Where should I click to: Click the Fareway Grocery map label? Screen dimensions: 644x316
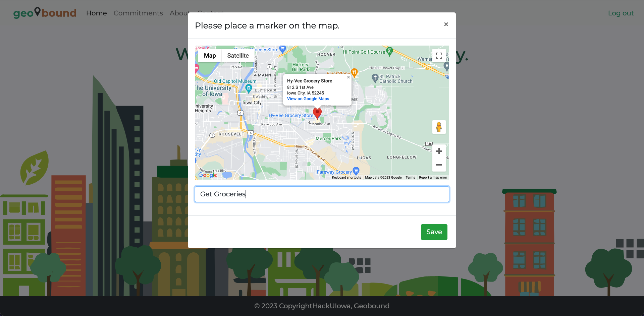pyautogui.click(x=334, y=172)
